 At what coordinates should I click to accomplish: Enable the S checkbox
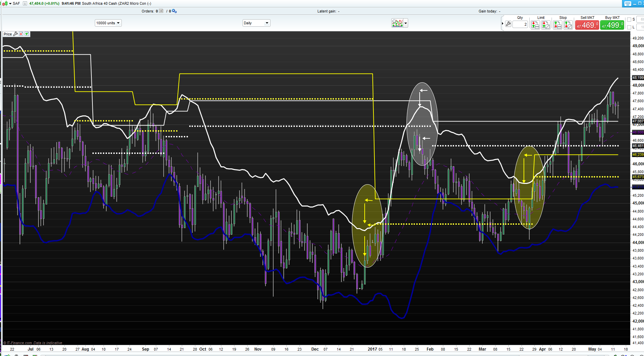629,20
